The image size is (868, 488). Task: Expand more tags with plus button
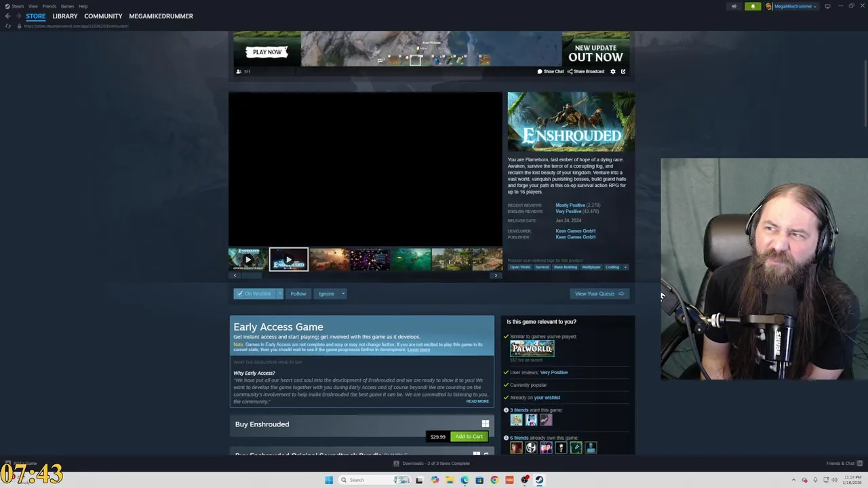(625, 267)
